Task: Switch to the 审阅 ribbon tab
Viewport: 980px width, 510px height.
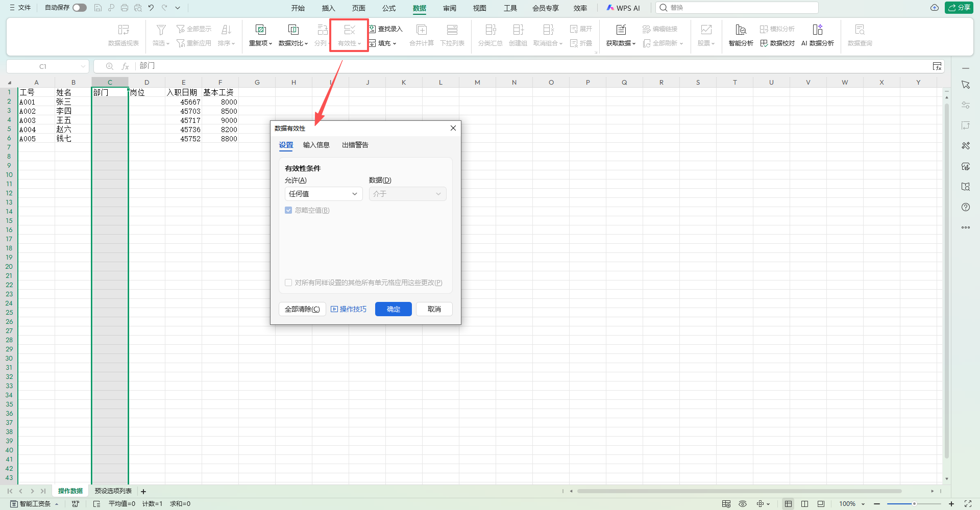Action: [450, 8]
